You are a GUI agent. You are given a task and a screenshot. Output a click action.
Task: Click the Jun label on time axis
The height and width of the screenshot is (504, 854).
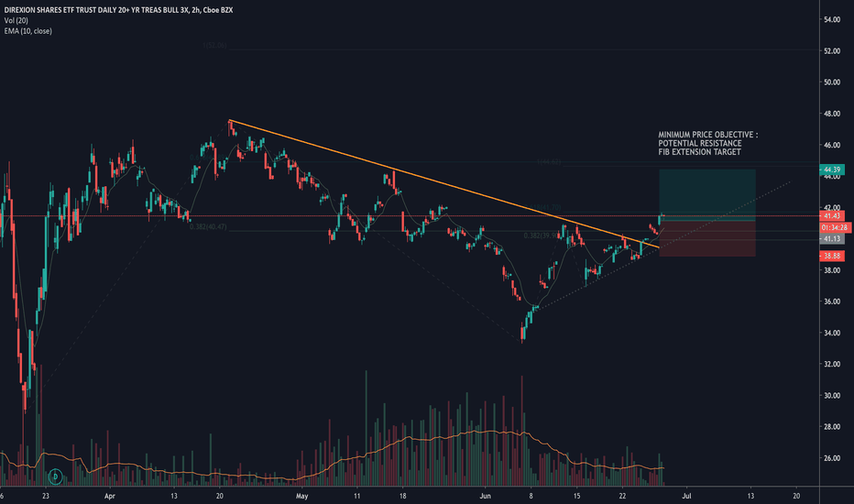(x=485, y=497)
